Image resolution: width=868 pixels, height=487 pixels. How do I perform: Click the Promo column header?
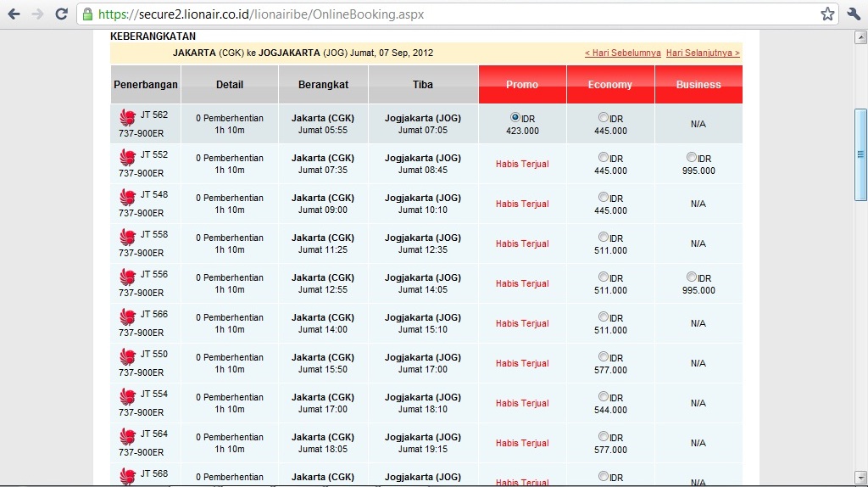point(522,84)
